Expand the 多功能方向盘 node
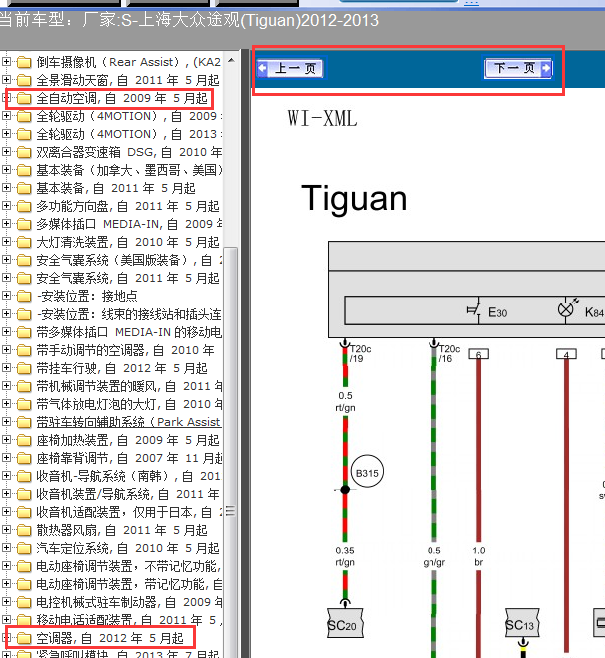 pos(6,206)
